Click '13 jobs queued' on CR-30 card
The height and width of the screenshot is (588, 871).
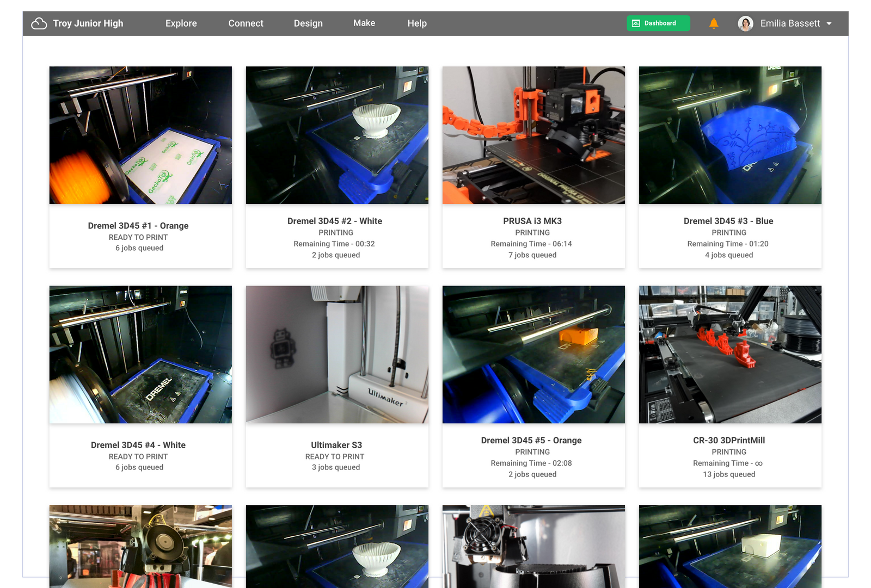pyautogui.click(x=729, y=474)
